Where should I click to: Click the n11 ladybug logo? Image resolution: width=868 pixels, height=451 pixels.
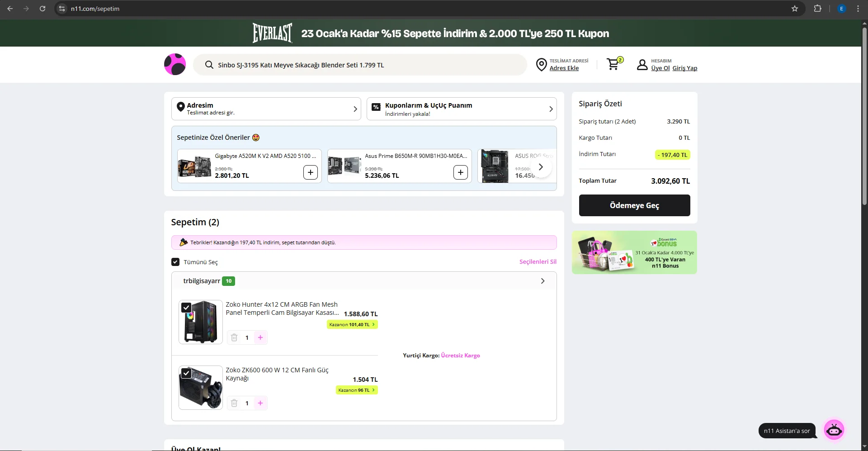tap(175, 64)
